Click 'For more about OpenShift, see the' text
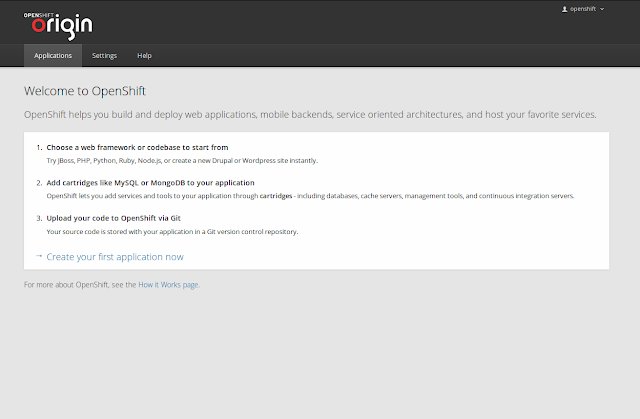The image size is (640, 419). pyautogui.click(x=80, y=285)
